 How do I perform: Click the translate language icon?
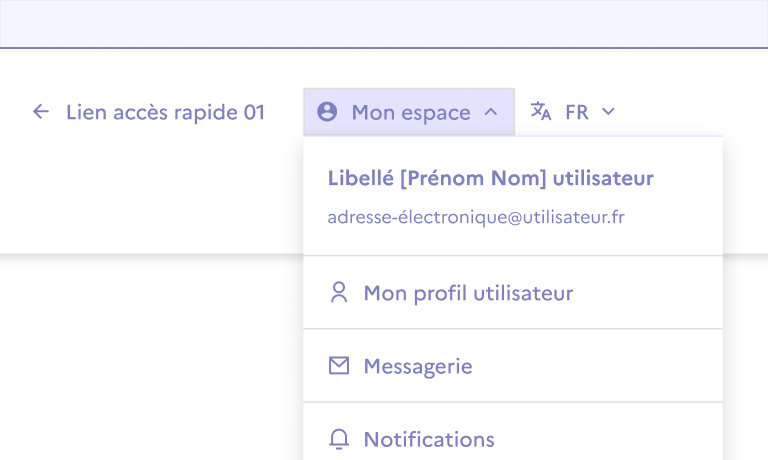(541, 112)
